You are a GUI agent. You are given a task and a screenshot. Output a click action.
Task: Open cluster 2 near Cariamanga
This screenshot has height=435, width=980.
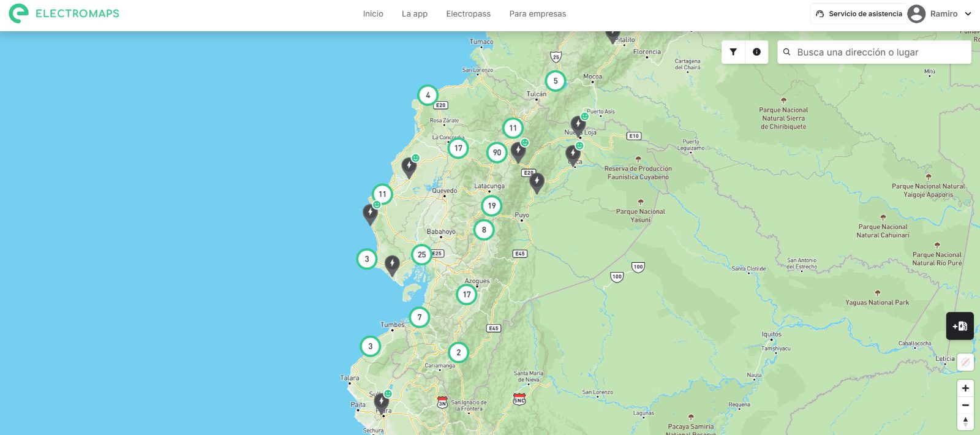click(458, 352)
